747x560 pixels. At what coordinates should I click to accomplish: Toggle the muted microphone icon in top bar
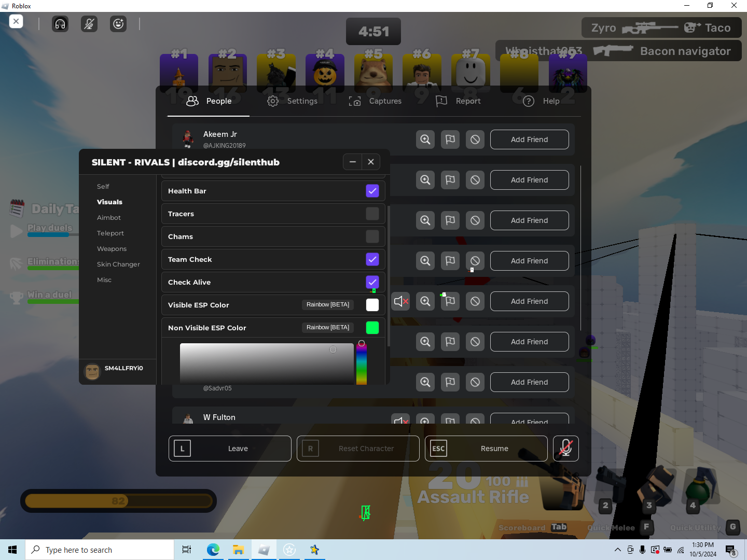[89, 24]
